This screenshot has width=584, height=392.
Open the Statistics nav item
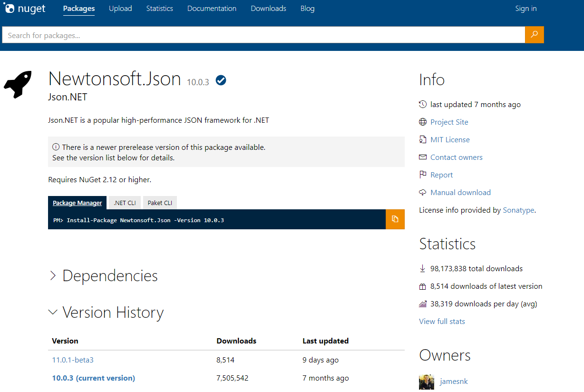point(160,9)
